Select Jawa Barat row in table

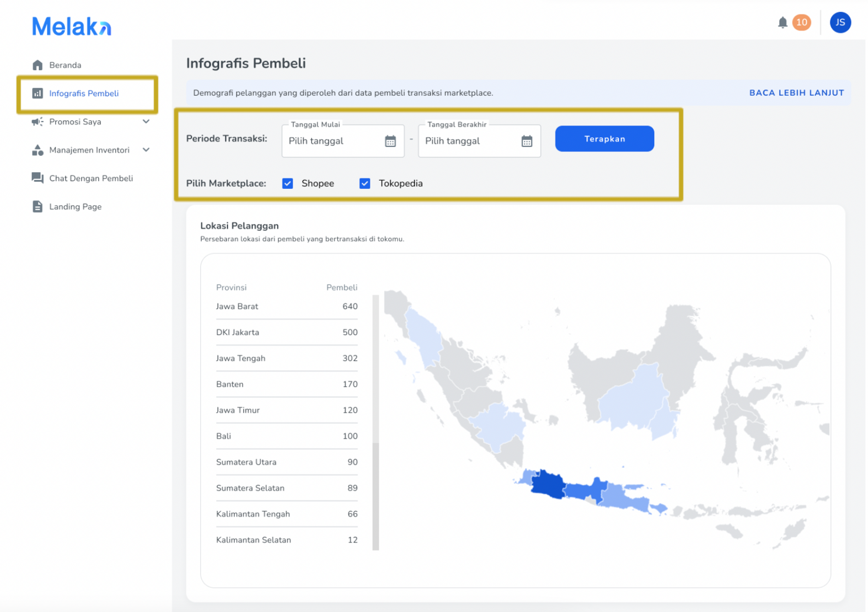(286, 306)
